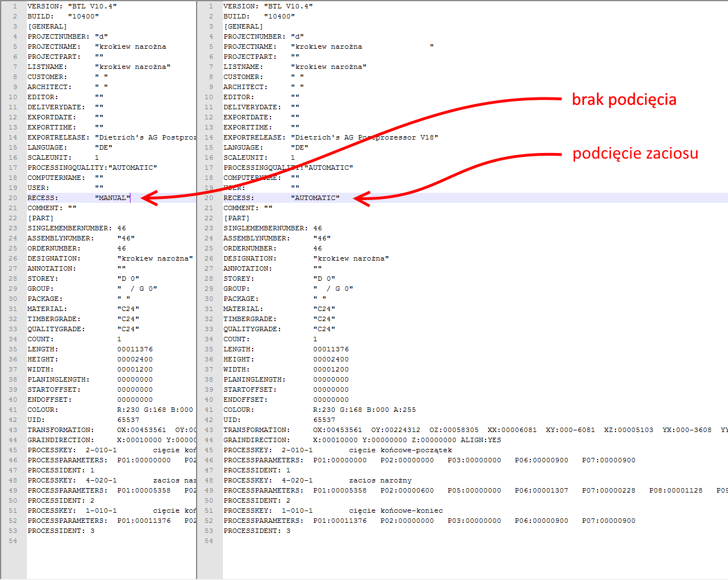Screen dimensions: 728x580
Task: Select line number 20 in the right pane
Action: 209,198
